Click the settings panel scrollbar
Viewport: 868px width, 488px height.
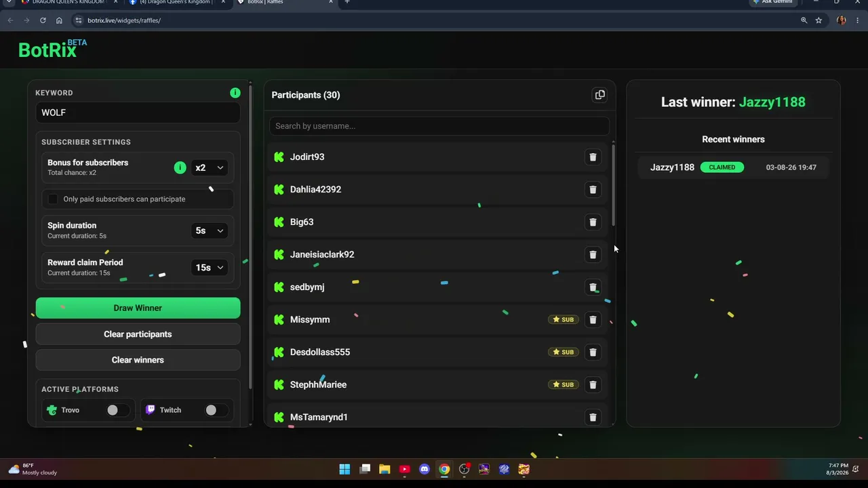pos(250,237)
